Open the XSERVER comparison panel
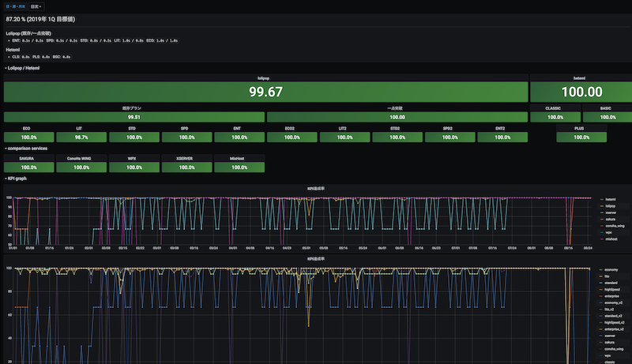The height and width of the screenshot is (364, 632). 186,167
